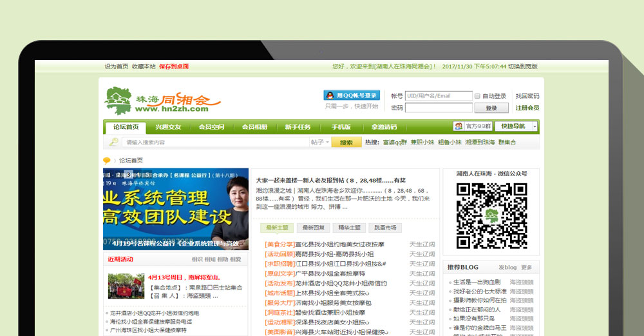Click the 论坛首页 breadcrumb link

tap(131, 161)
